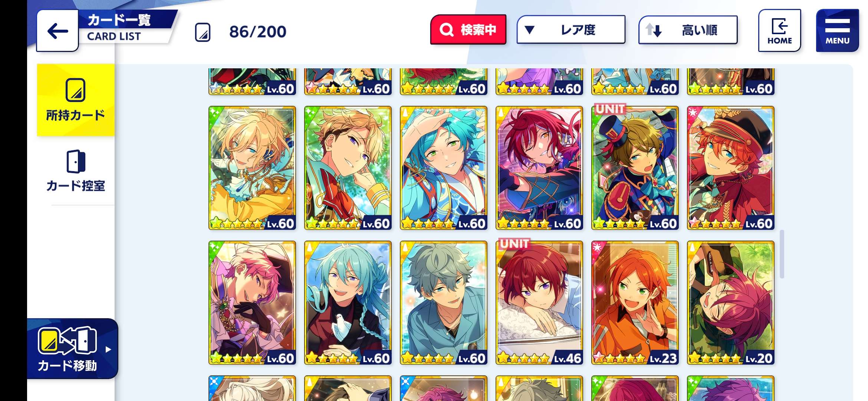Click the card count icon beside 86/200
This screenshot has height=401, width=868.
203,32
